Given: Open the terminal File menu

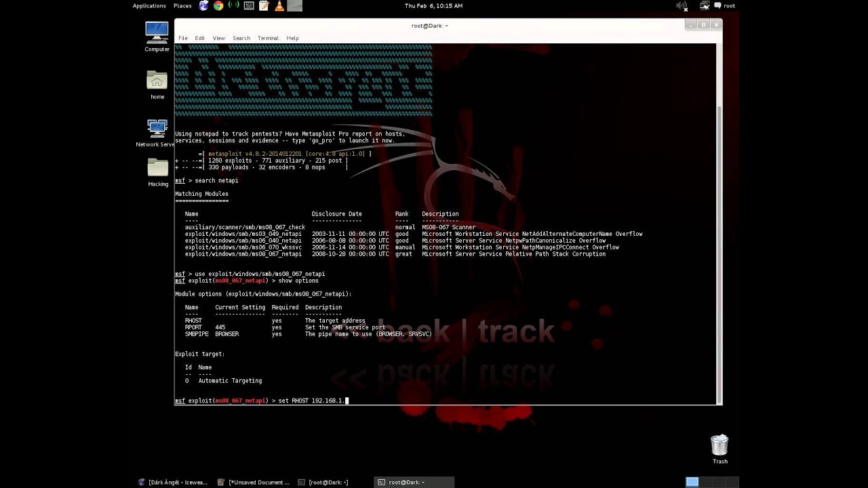Looking at the screenshot, I should (183, 38).
